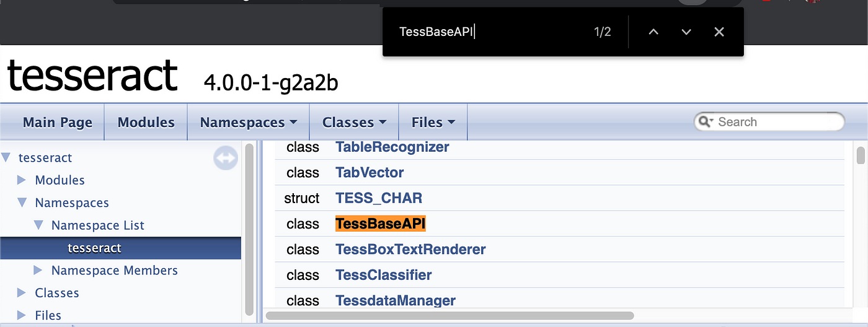
Task: Open the TessBoxTextRenderer class link
Action: [410, 249]
